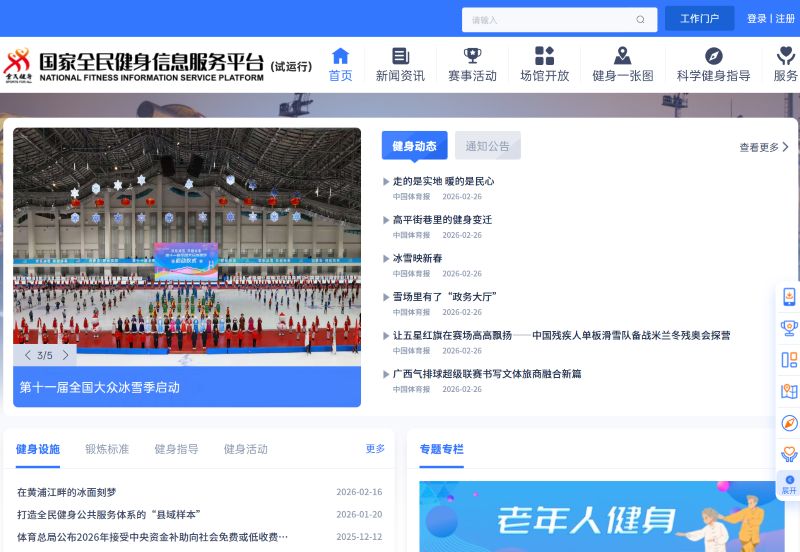Click the 注册 register link
Image resolution: width=800 pixels, height=552 pixels.
(x=785, y=19)
